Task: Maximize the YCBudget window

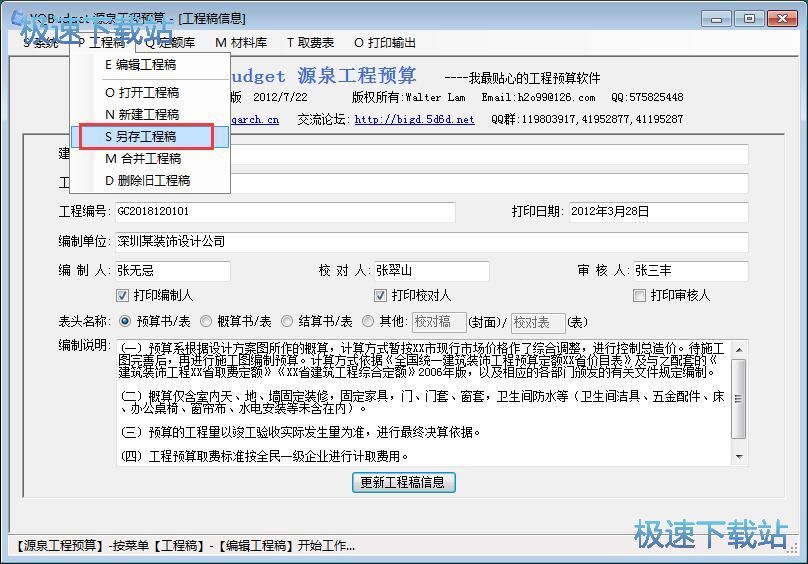Action: click(749, 19)
